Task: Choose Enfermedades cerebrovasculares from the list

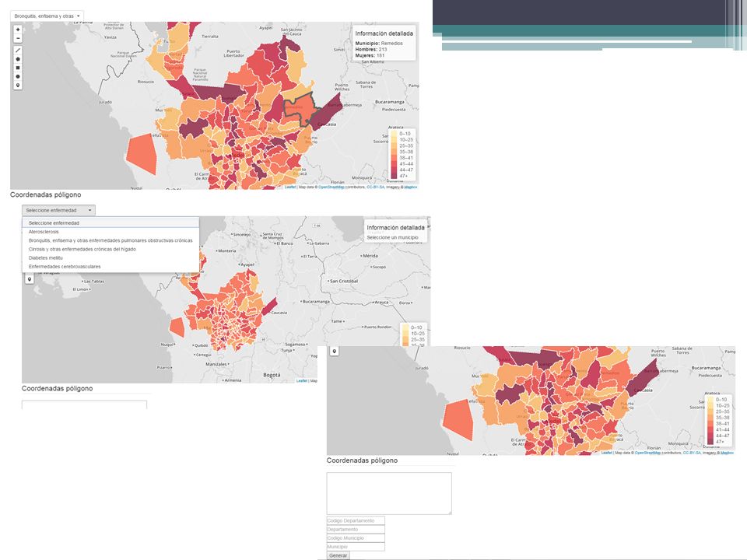Action: coord(110,267)
